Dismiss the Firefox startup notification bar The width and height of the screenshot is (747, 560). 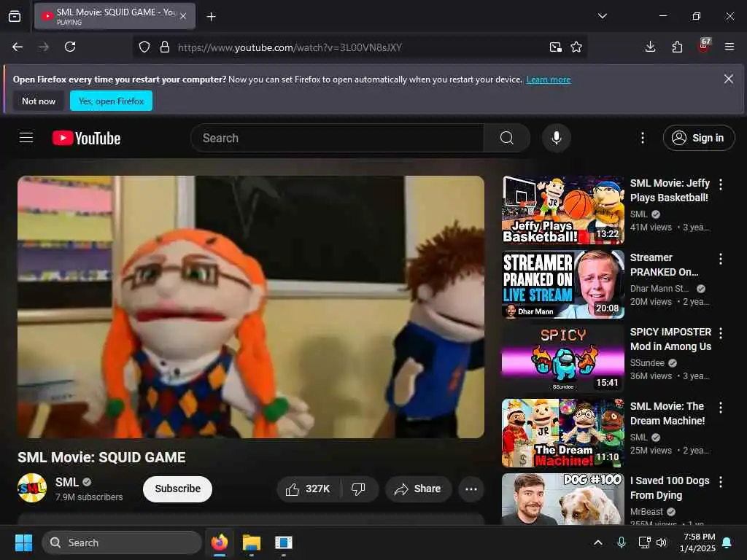[x=729, y=79]
